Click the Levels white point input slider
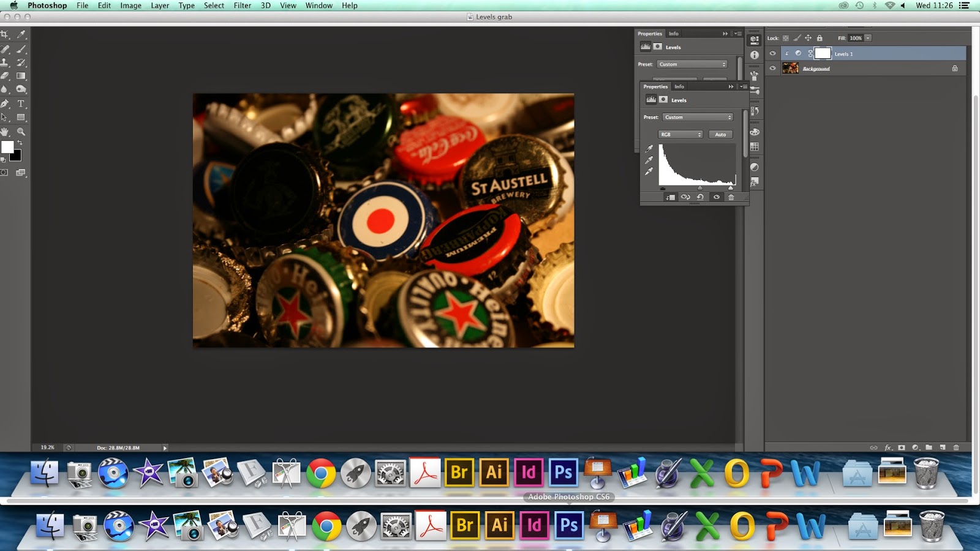 (x=730, y=188)
